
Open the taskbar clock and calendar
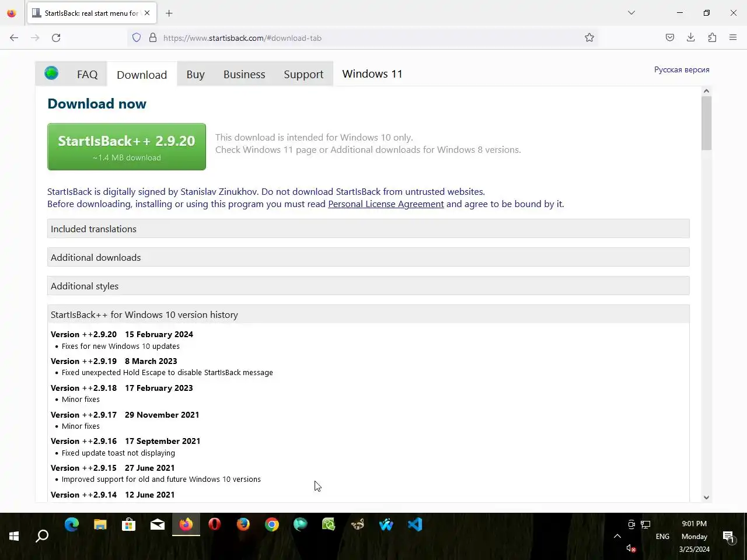[x=694, y=536]
